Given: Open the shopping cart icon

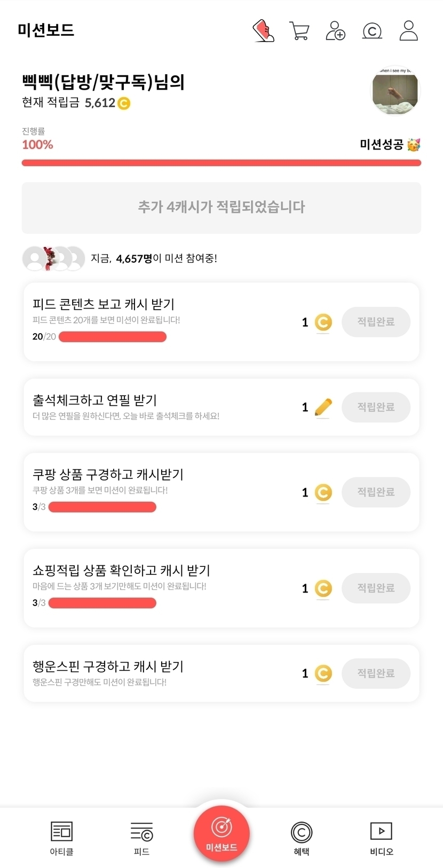Looking at the screenshot, I should 299,31.
